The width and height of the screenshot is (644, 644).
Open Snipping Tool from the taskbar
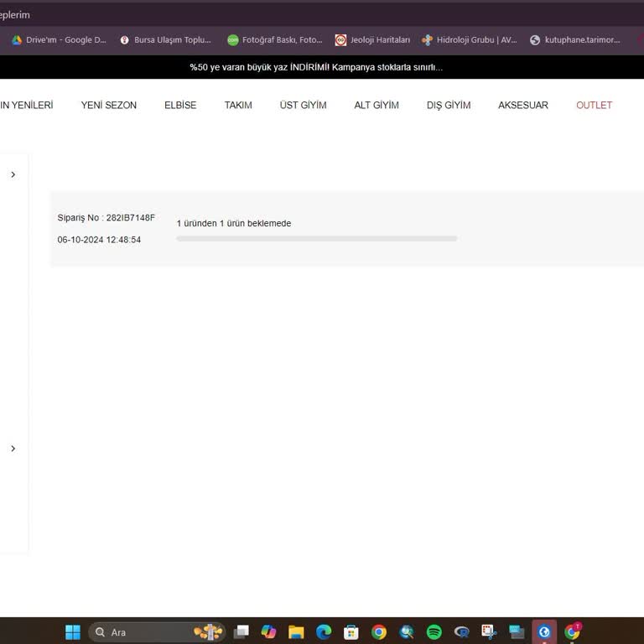tap(489, 631)
